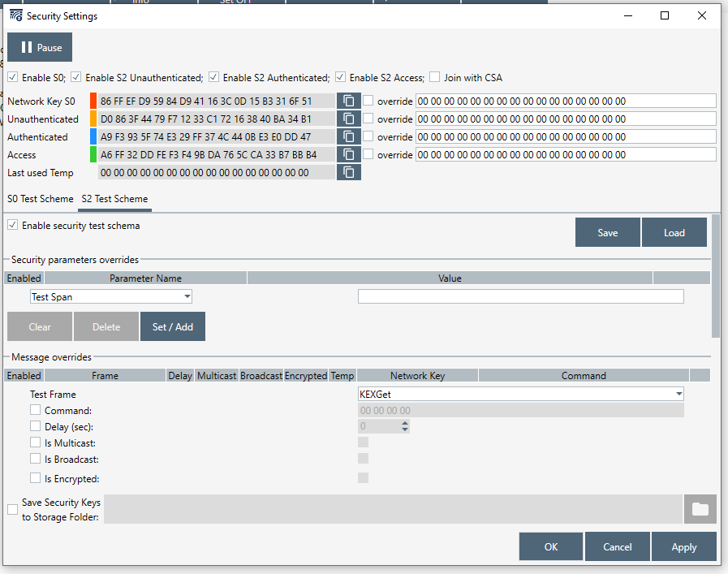The height and width of the screenshot is (574, 728).
Task: Switch to the S0 Test Scheme tab
Action: coord(40,199)
